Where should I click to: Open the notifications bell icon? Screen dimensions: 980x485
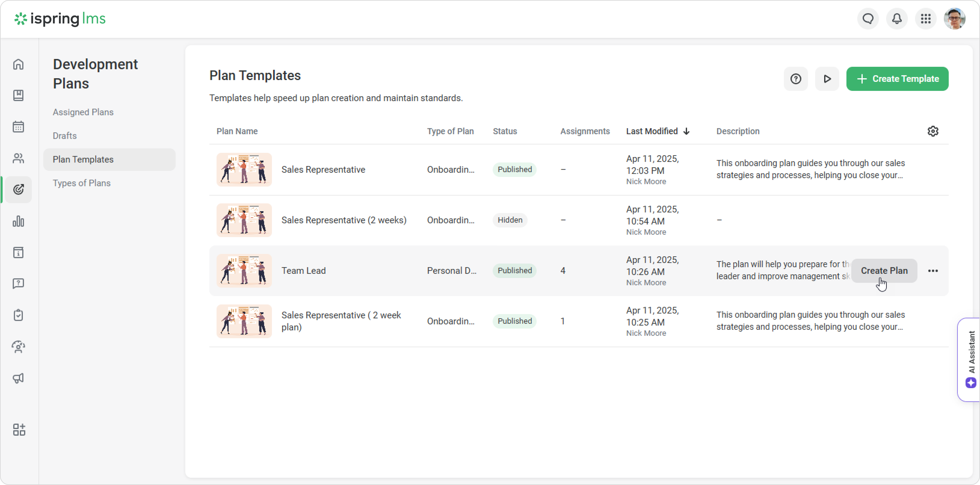pyautogui.click(x=897, y=18)
